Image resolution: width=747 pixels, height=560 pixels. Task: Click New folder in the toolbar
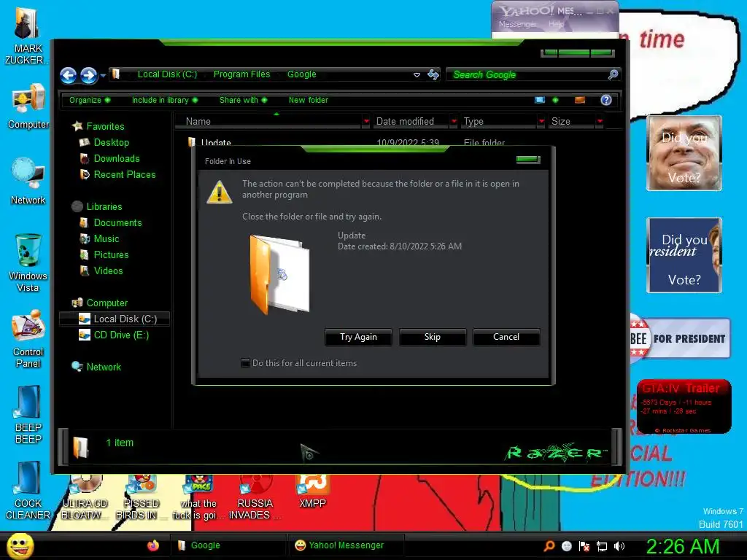309,100
